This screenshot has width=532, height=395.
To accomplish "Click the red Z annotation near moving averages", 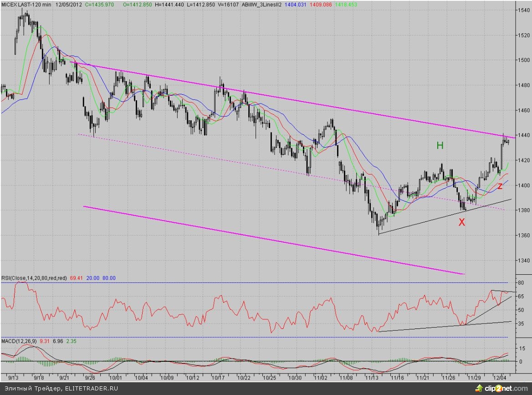I will [x=500, y=186].
